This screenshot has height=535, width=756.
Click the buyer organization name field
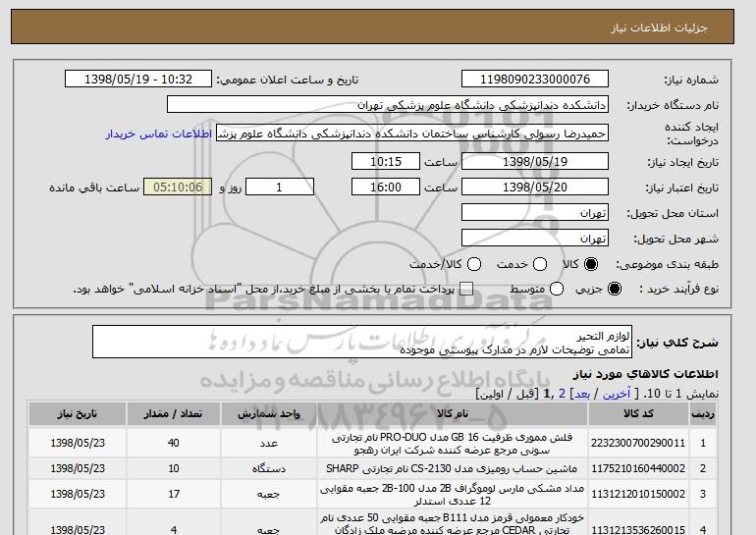pyautogui.click(x=388, y=105)
